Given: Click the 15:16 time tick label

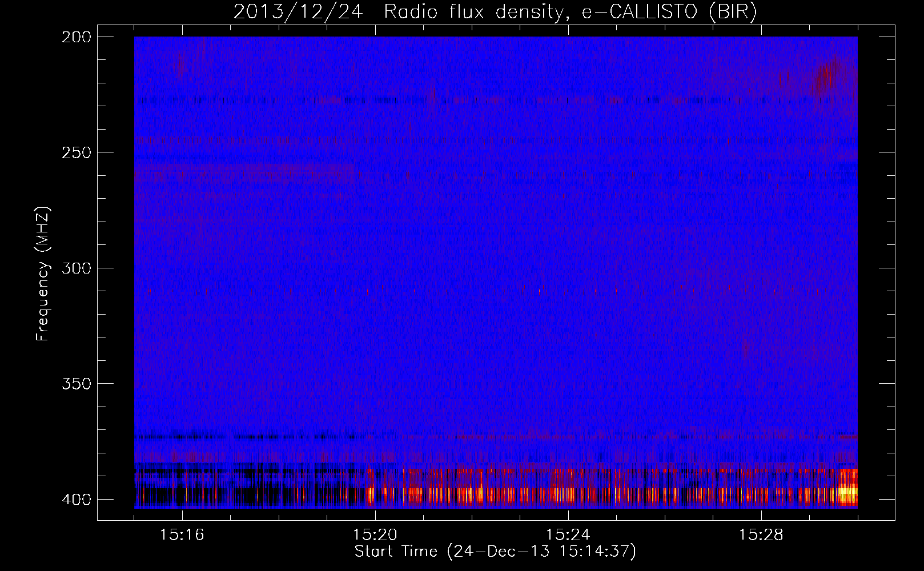Looking at the screenshot, I should pyautogui.click(x=182, y=535).
